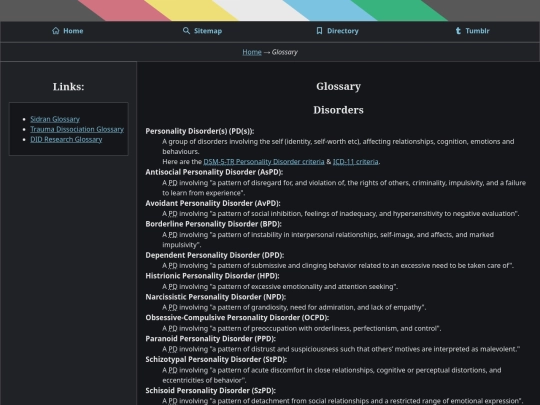Open DSM-5-TR Personality Disorder criteria link
Screen dimensions: 540x405
(264, 162)
